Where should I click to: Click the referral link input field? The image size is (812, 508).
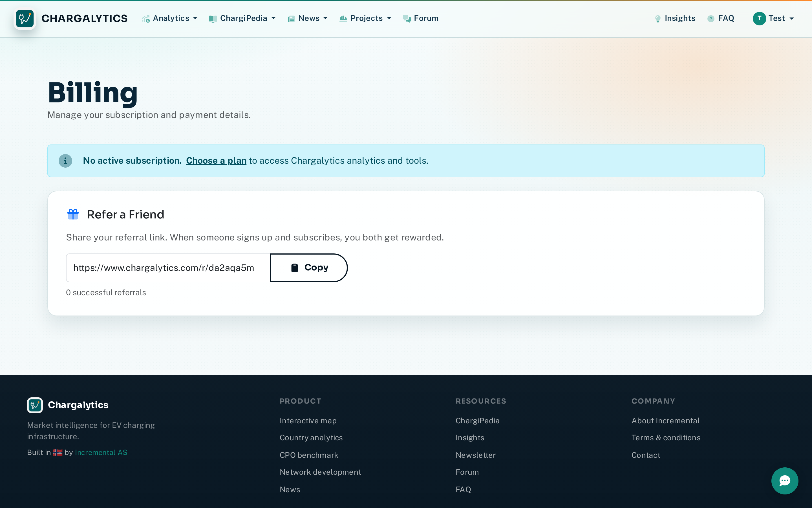tap(168, 268)
